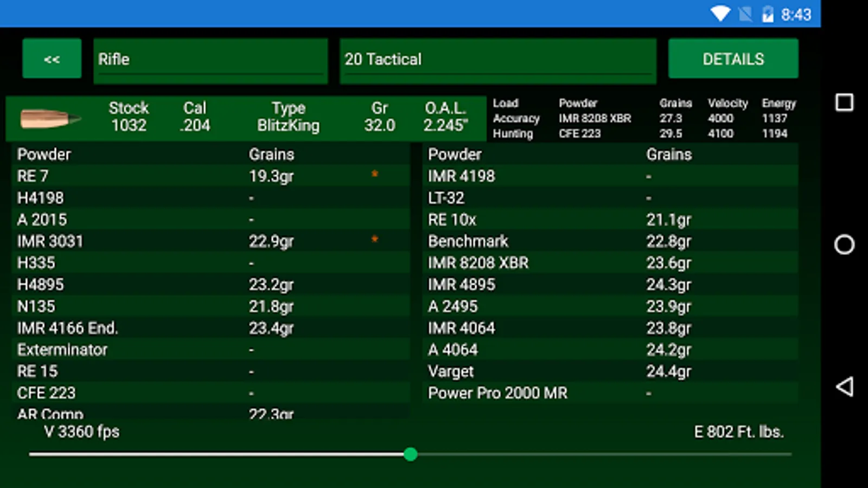Tap the battery status icon
868x488 pixels.
click(x=768, y=14)
